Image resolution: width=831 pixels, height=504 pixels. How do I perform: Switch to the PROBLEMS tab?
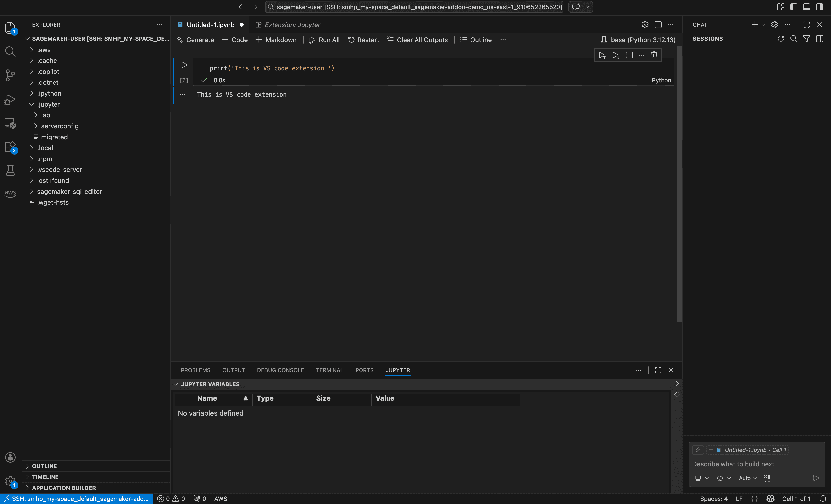tap(195, 370)
